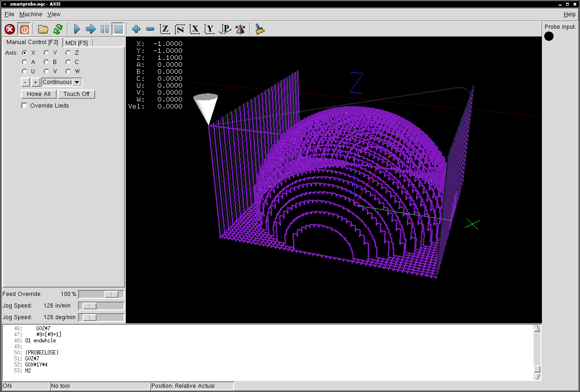Click the No tool status field

(x=99, y=386)
